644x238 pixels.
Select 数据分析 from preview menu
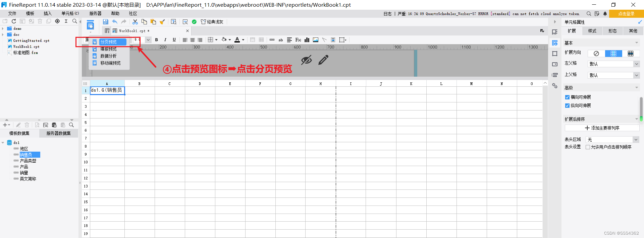click(108, 56)
